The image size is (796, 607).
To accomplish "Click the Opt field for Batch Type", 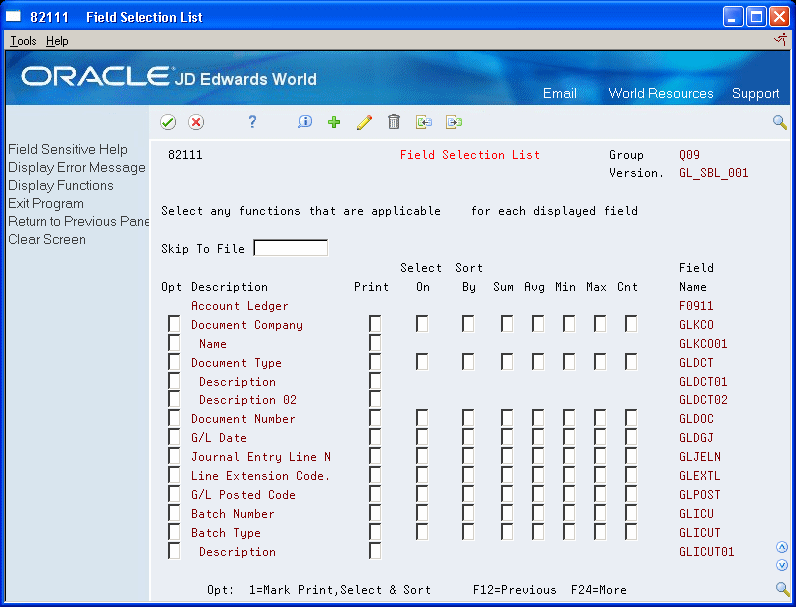I will (174, 532).
